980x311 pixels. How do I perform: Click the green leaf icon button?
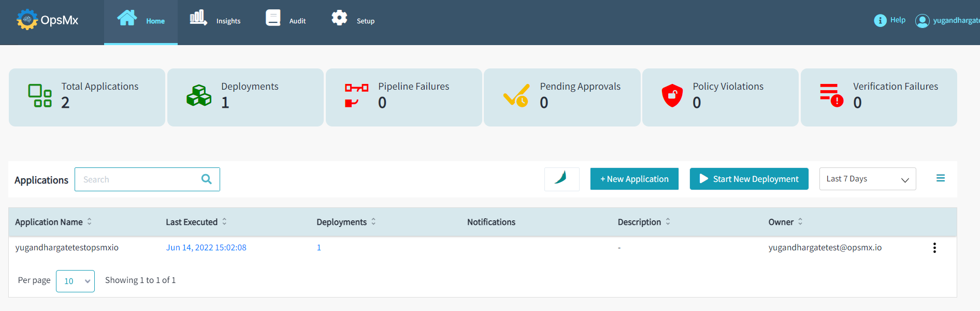[561, 179]
